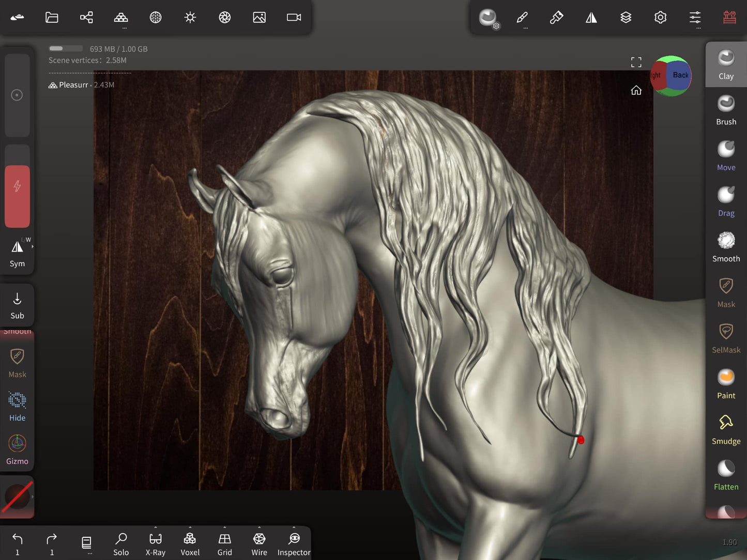Open the material color swatch
The image size is (747, 560).
[x=17, y=497]
